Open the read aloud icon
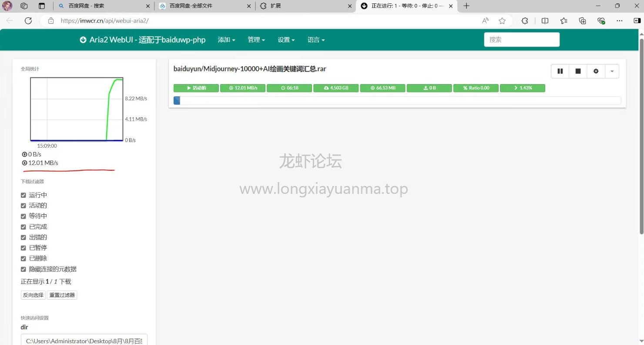 [486, 20]
